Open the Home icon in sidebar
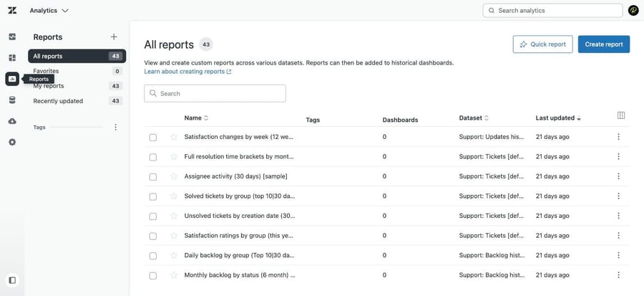This screenshot has height=296, width=644. pyautogui.click(x=12, y=37)
